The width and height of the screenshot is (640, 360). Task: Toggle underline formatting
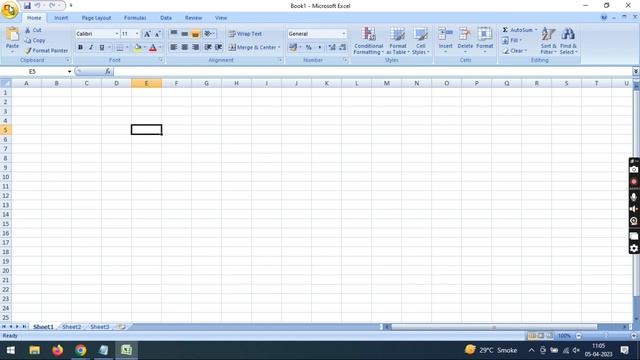[102, 47]
